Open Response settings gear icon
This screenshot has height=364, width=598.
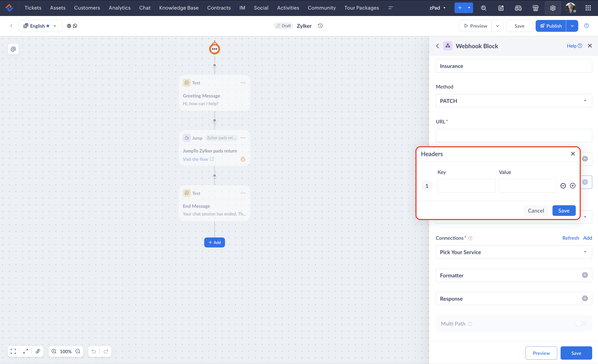pyautogui.click(x=585, y=298)
